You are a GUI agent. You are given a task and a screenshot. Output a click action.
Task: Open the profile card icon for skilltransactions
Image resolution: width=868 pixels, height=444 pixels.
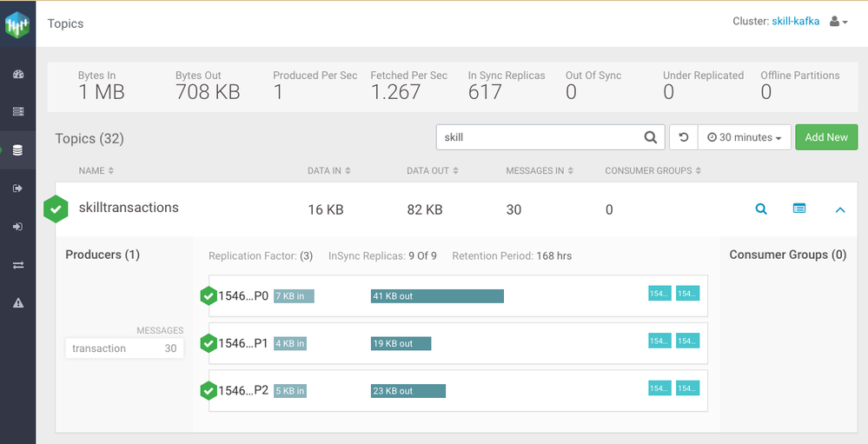pyautogui.click(x=799, y=209)
